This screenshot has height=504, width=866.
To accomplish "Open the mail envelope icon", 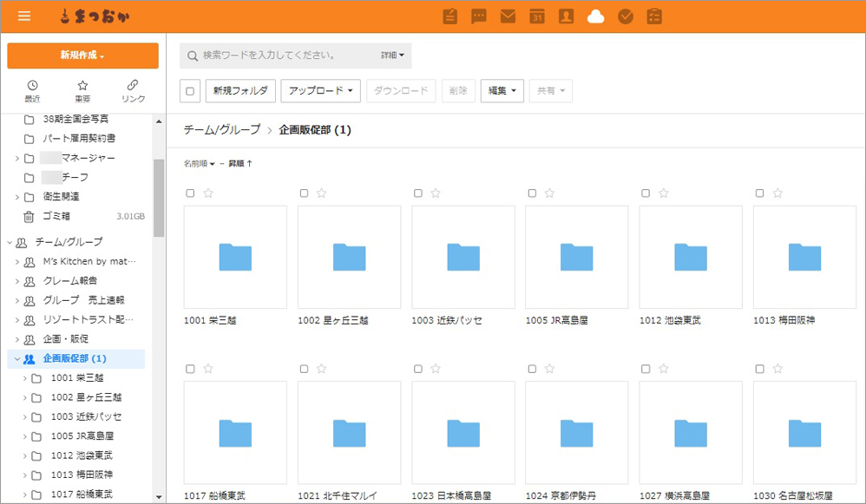I will pyautogui.click(x=508, y=16).
